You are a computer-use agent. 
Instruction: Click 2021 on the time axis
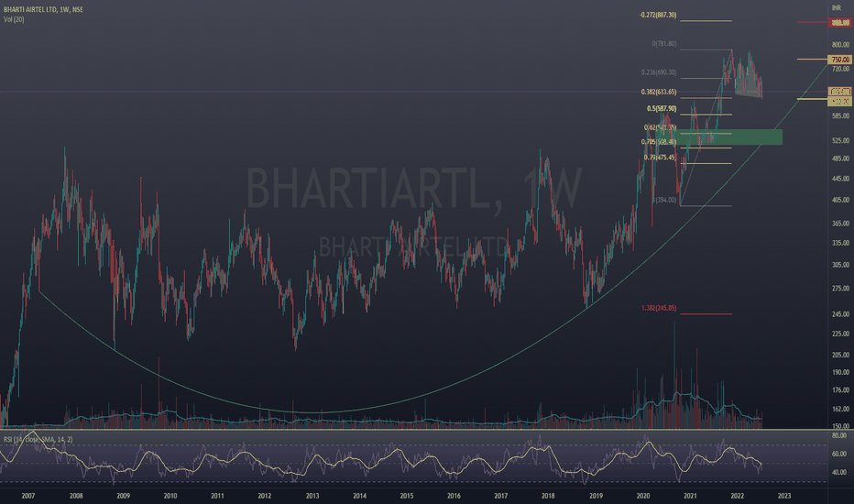(690, 496)
